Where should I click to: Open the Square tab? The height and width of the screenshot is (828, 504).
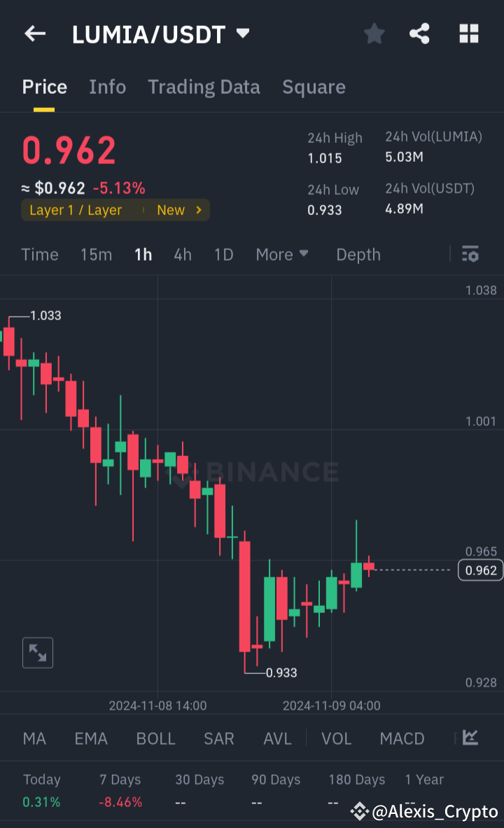pyautogui.click(x=314, y=87)
